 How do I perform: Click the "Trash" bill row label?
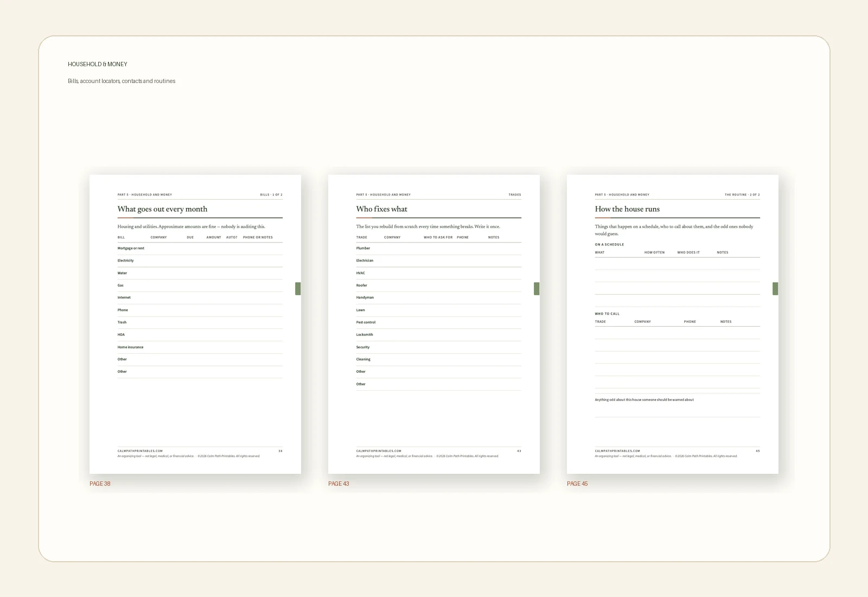click(x=122, y=322)
